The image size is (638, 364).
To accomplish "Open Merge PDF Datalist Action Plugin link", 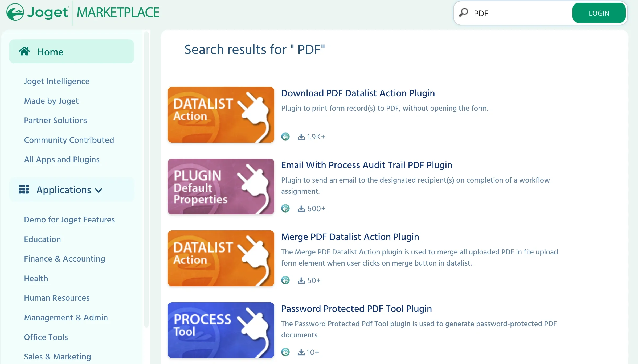I will [350, 237].
